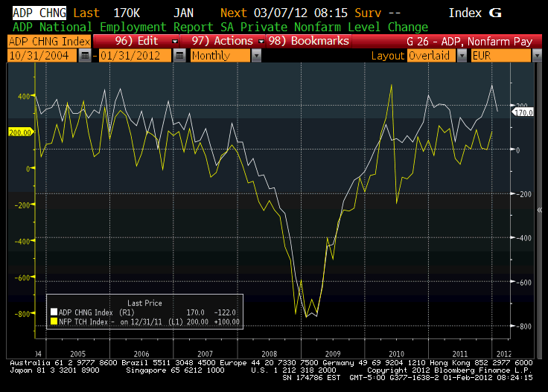Open the start date calendar picker icon
The image size is (548, 392).
click(x=85, y=56)
